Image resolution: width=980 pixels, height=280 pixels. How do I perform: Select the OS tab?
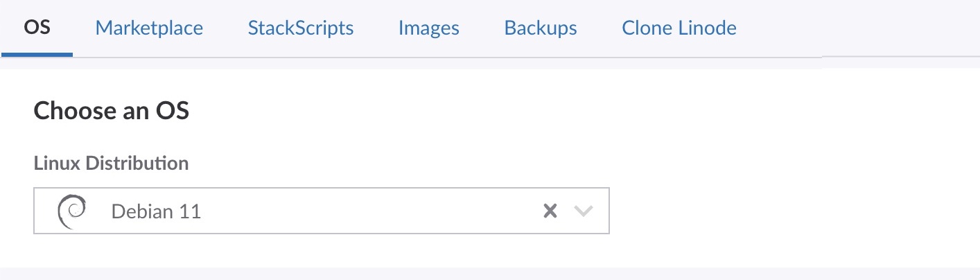point(37,28)
